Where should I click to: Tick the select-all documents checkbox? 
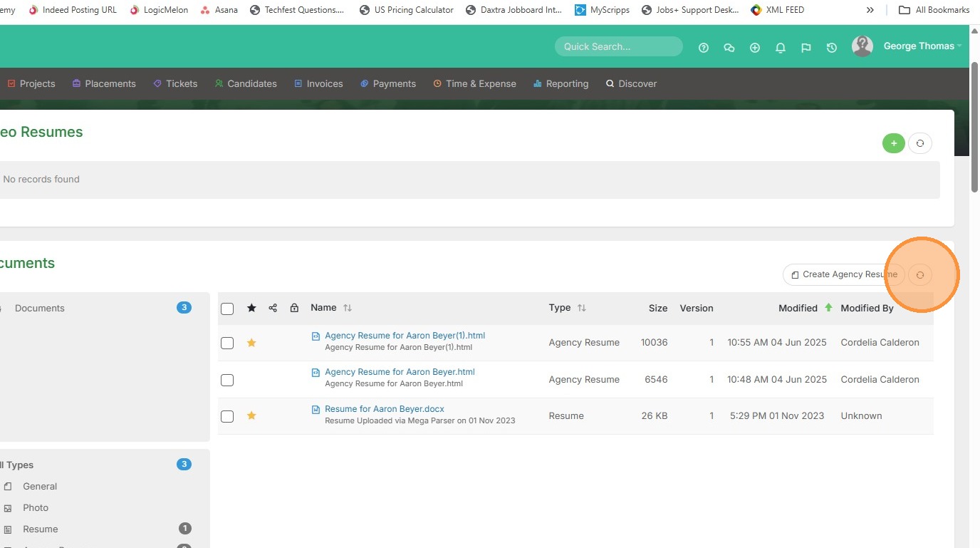point(227,309)
